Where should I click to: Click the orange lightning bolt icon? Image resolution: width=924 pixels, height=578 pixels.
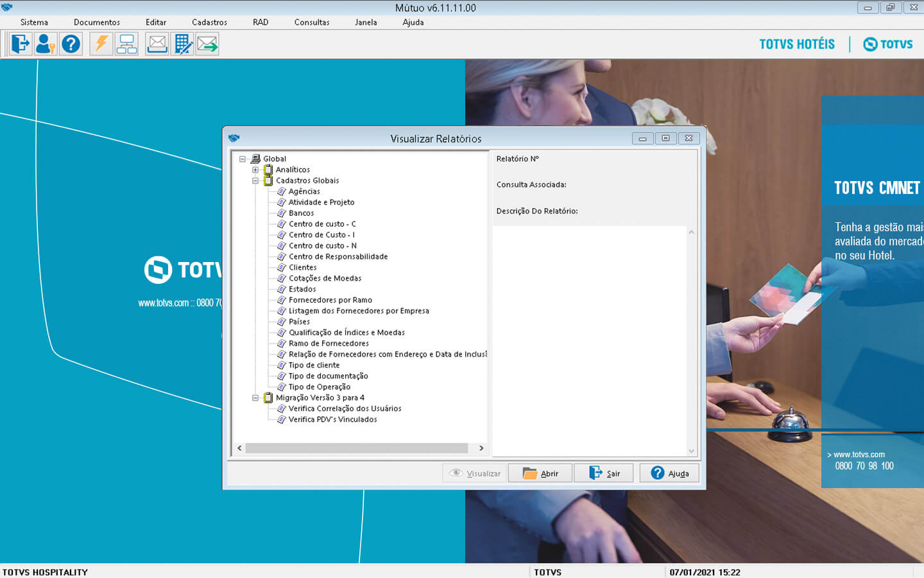(x=101, y=44)
